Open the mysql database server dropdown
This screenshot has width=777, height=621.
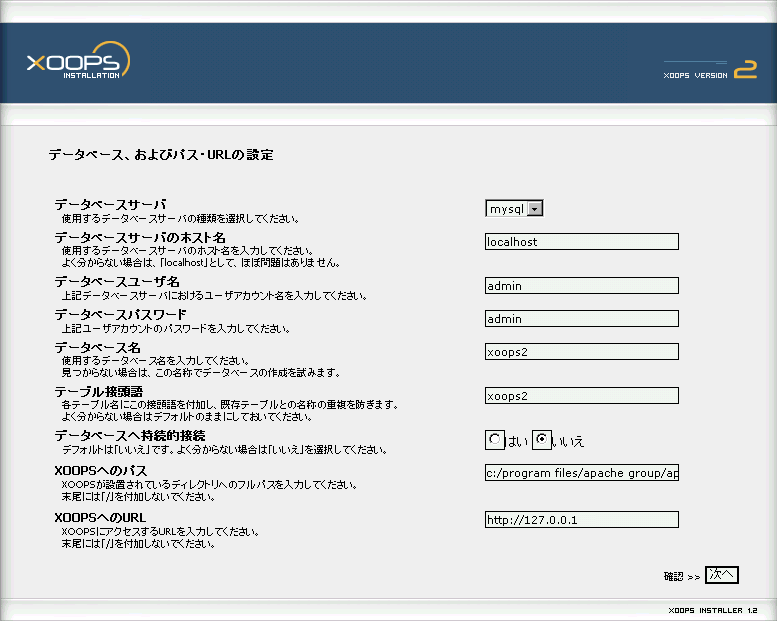pos(514,208)
